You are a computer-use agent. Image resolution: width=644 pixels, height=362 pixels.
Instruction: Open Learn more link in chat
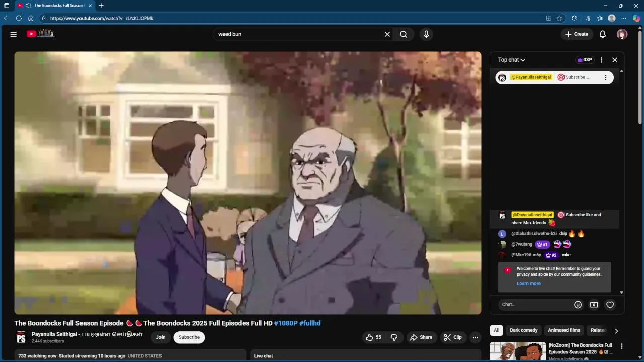tap(529, 284)
